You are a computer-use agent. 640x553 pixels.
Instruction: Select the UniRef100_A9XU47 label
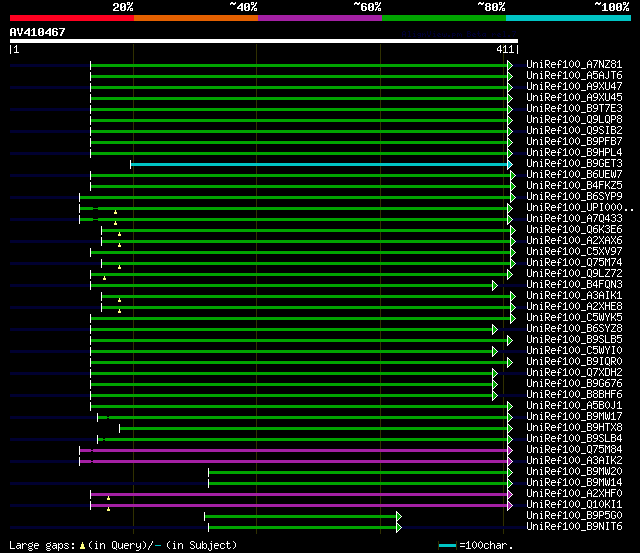574,87
